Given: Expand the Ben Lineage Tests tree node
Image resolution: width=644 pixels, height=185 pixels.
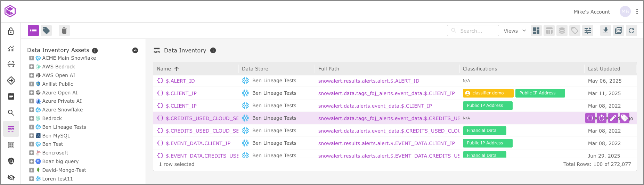Looking at the screenshot, I should point(32,127).
